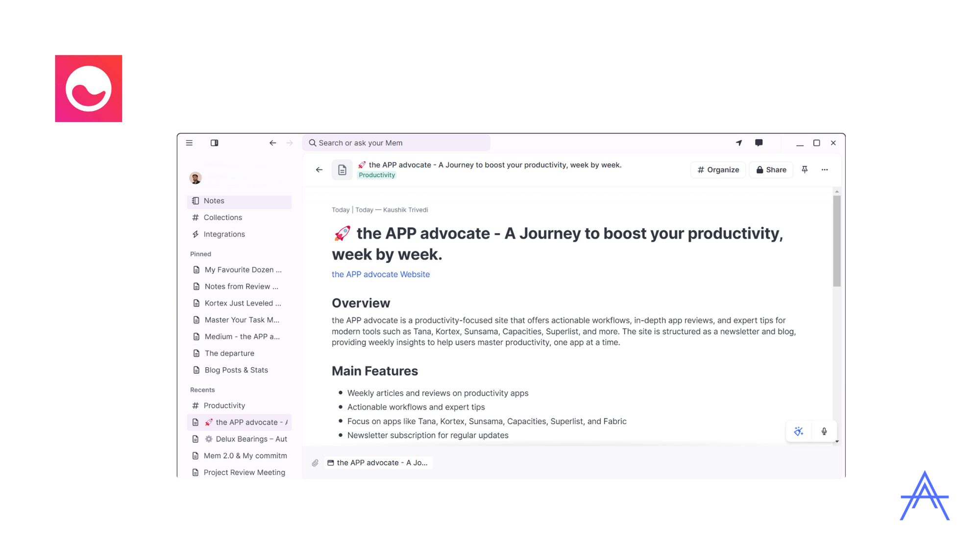Go back with the toolbar back arrow
Viewport: 980px width, 551px height.
273,143
